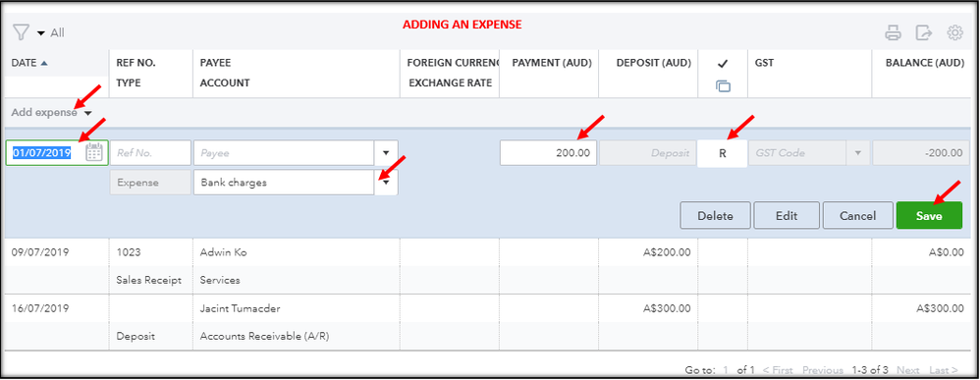Click the BALANCE (AUD) column header
Screen dimensions: 980x380
(924, 63)
